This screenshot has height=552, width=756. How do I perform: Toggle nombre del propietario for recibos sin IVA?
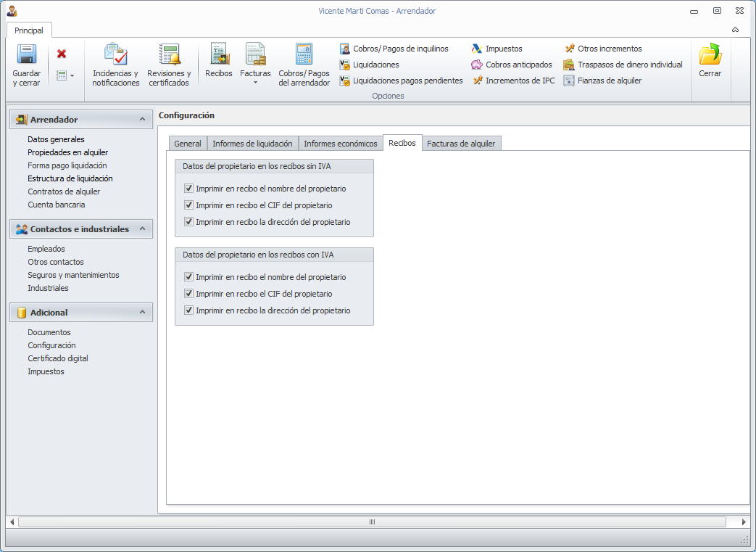188,188
